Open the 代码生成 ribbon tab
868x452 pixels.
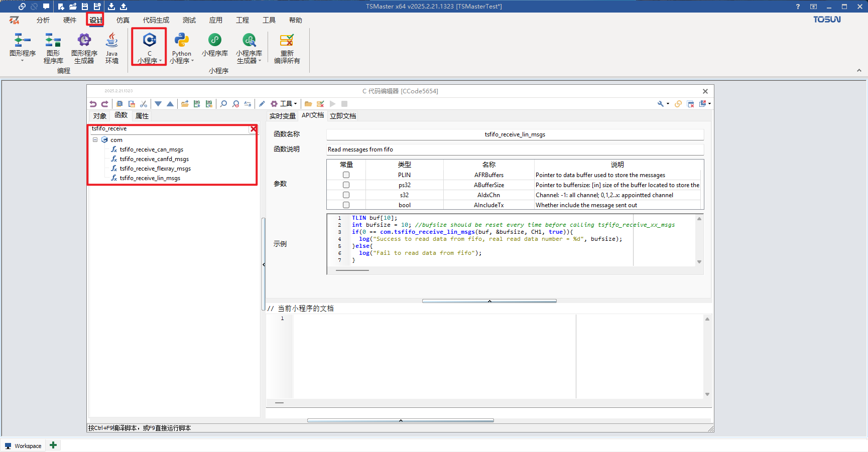pos(156,20)
